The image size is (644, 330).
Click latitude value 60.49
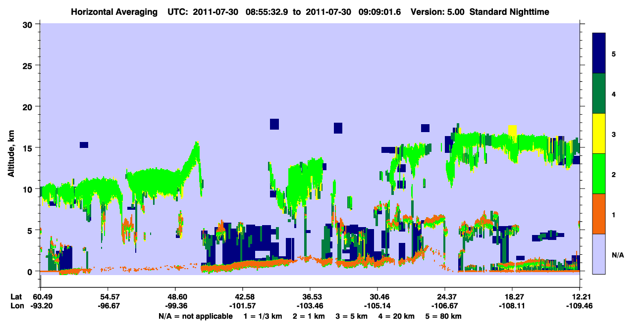click(x=40, y=296)
